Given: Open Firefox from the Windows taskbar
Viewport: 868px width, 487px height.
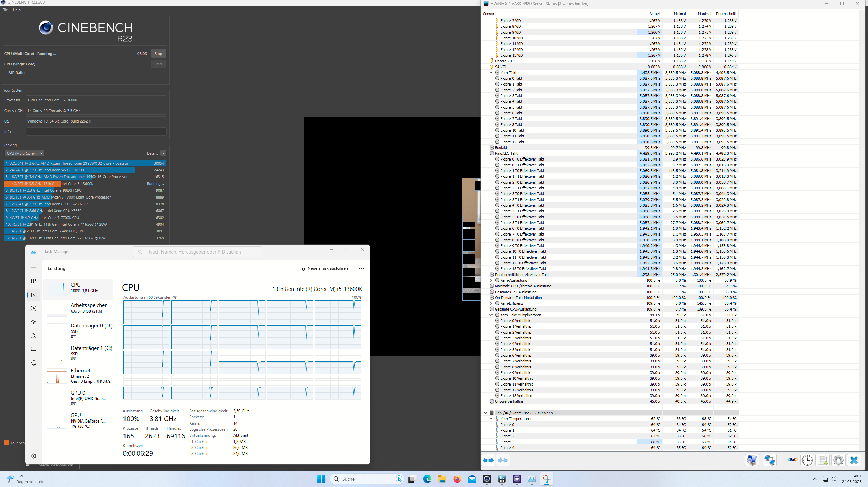Looking at the screenshot, I should click(457, 479).
